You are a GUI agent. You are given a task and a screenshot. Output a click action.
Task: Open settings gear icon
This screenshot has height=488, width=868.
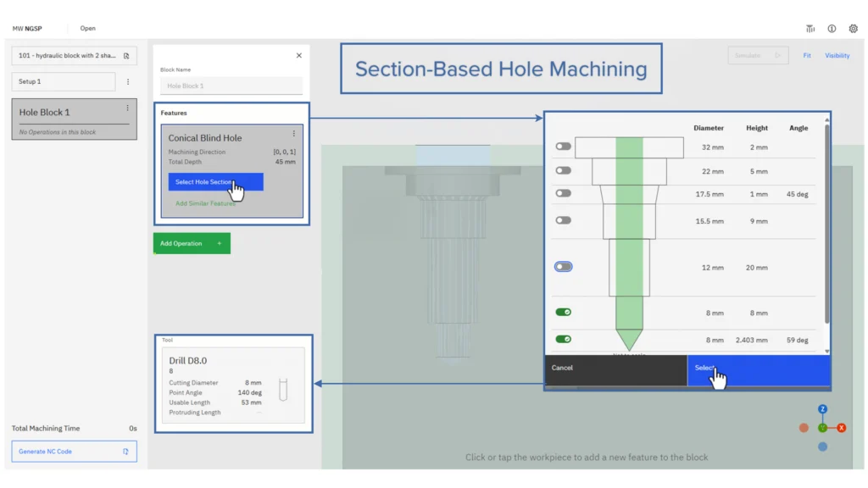pyautogui.click(x=853, y=29)
